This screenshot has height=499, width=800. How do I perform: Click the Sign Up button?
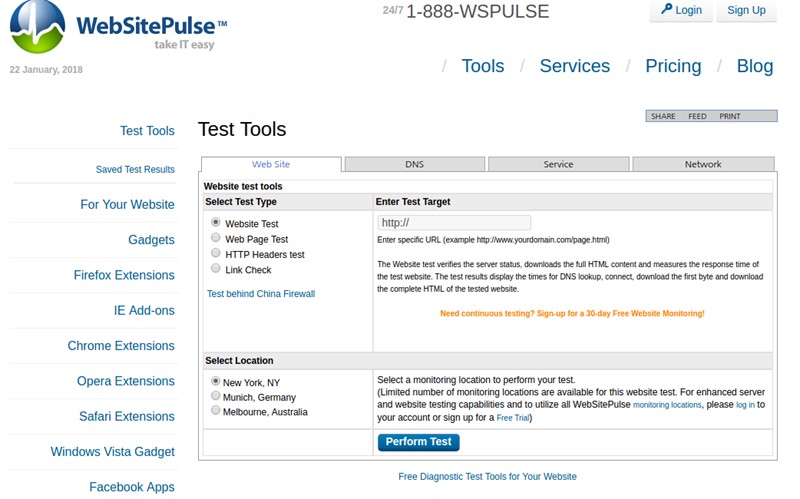click(746, 10)
